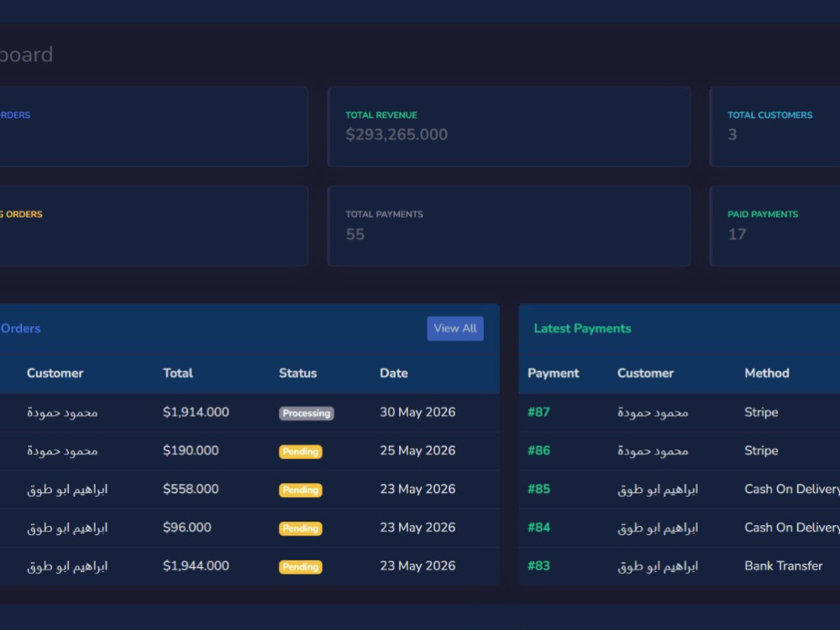Screen dimensions: 840x630
Task: Click Pending badge on the $558.000 order
Action: (301, 491)
